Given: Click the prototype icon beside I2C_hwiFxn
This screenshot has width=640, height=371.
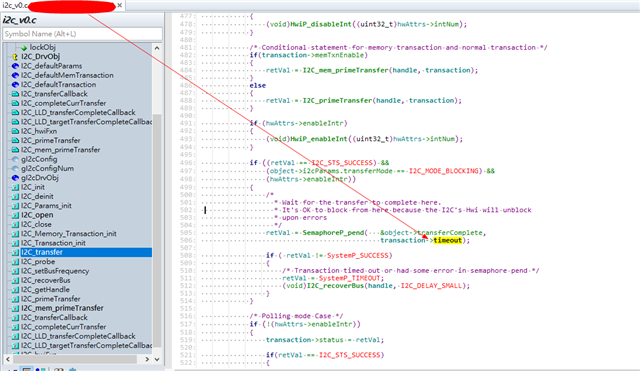Looking at the screenshot, I should click(x=15, y=131).
